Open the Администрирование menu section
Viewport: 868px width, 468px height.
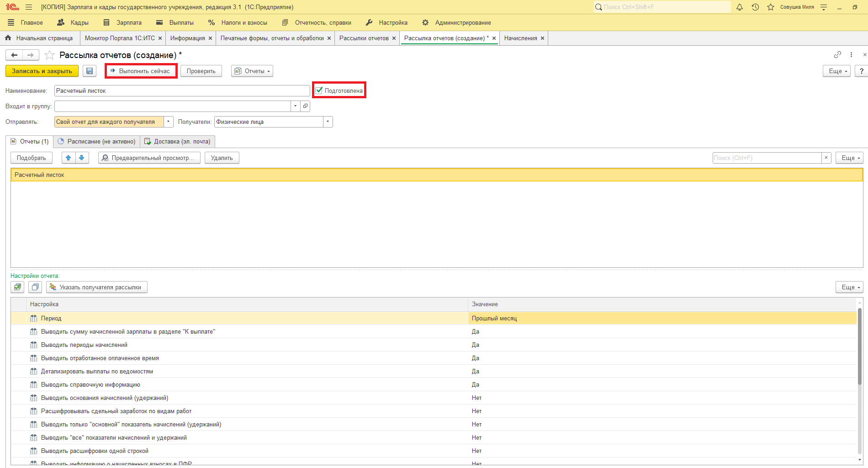point(456,22)
